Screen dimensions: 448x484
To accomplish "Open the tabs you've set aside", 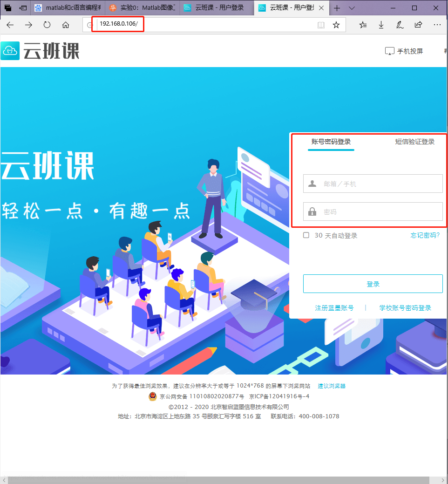I will pyautogui.click(x=8, y=8).
